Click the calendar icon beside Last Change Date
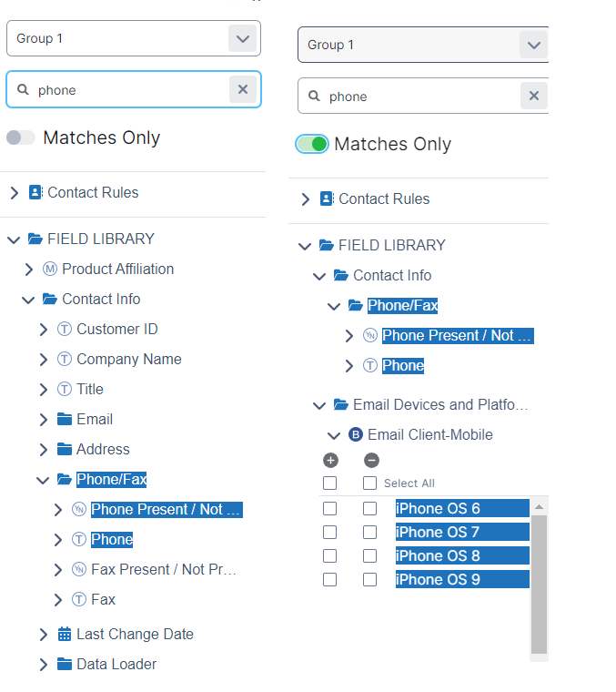The width and height of the screenshot is (616, 692). click(x=65, y=635)
